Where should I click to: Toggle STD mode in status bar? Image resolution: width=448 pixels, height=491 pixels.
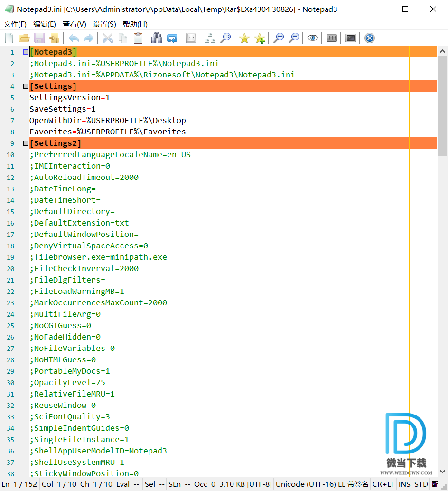click(x=421, y=484)
